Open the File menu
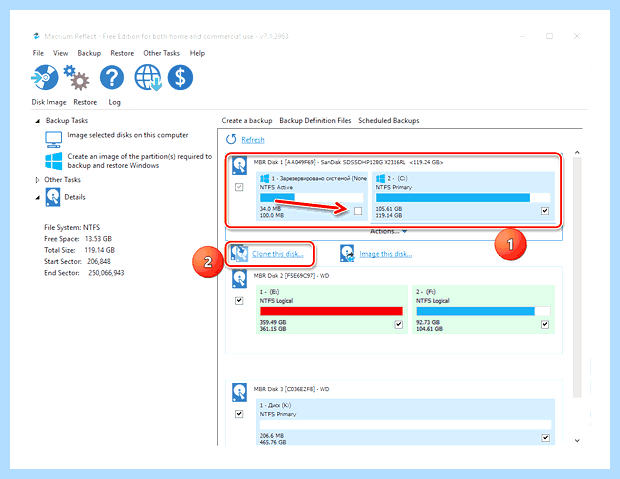The width and height of the screenshot is (620, 479). coord(38,53)
